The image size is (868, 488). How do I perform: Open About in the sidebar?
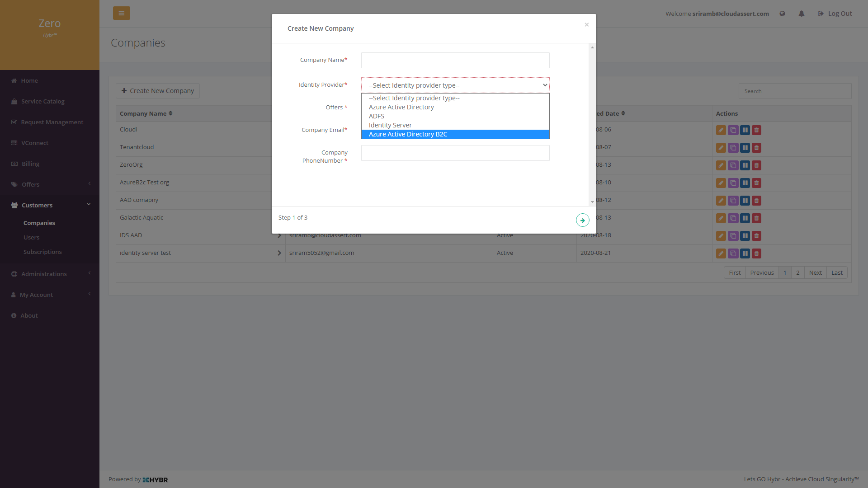tap(50, 315)
